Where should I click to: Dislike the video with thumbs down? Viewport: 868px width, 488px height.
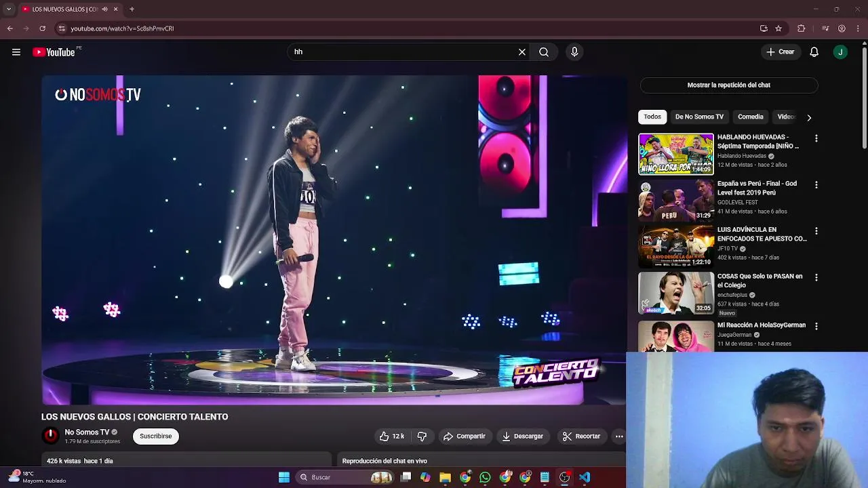click(422, 436)
